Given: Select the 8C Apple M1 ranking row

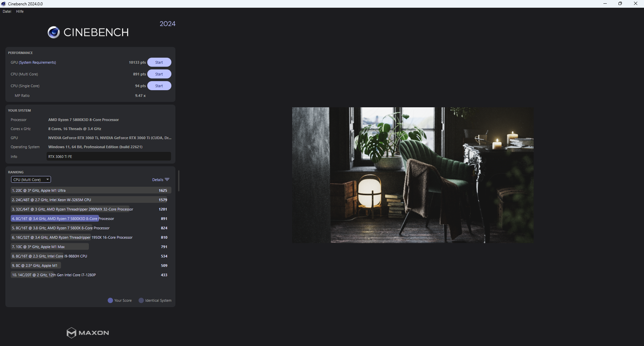Looking at the screenshot, I should 91,266.
